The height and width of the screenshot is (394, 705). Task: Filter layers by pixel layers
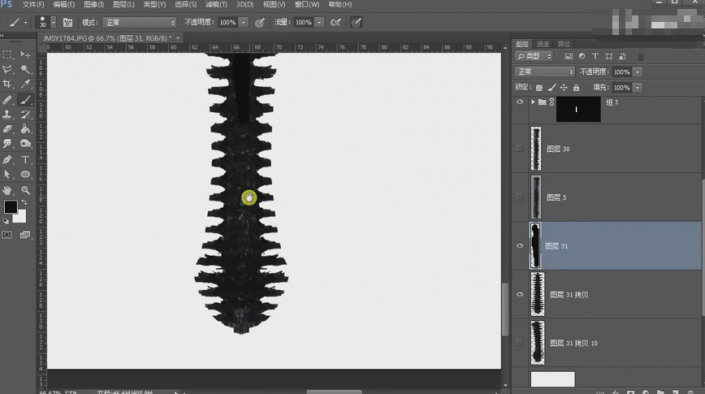[569, 56]
